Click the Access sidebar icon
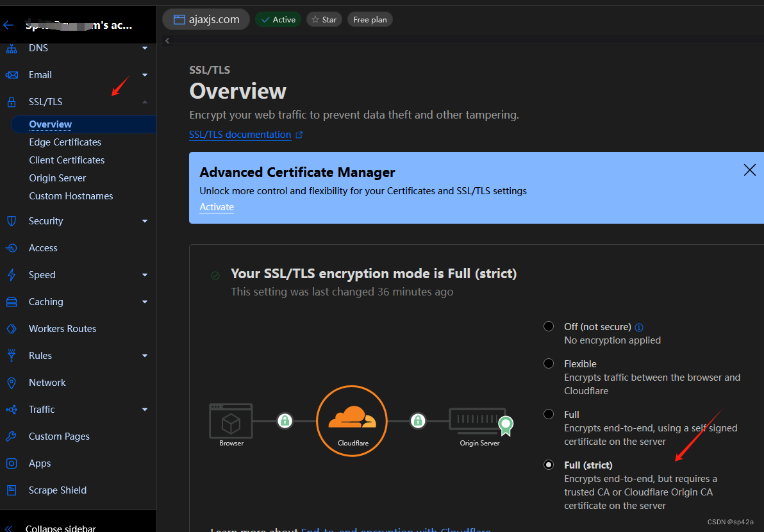764x532 pixels. [x=11, y=248]
